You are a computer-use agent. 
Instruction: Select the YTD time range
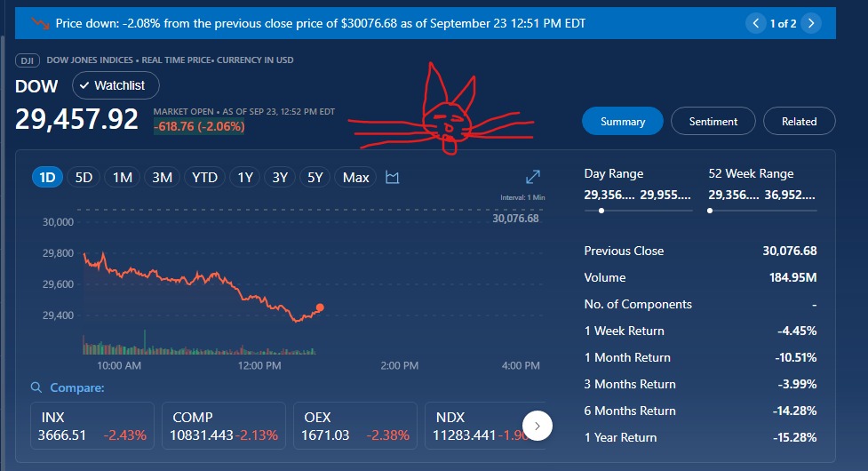click(204, 178)
